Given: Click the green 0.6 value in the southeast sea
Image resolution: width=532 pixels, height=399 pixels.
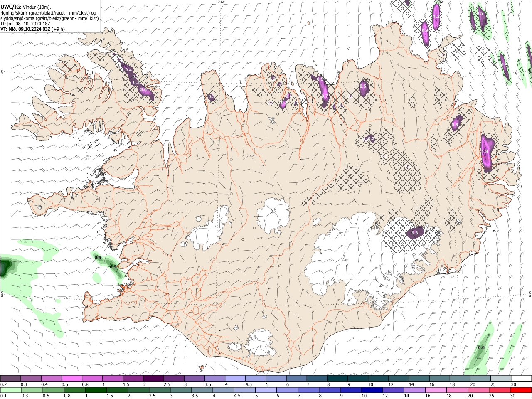Looking at the screenshot, I should [481, 347].
